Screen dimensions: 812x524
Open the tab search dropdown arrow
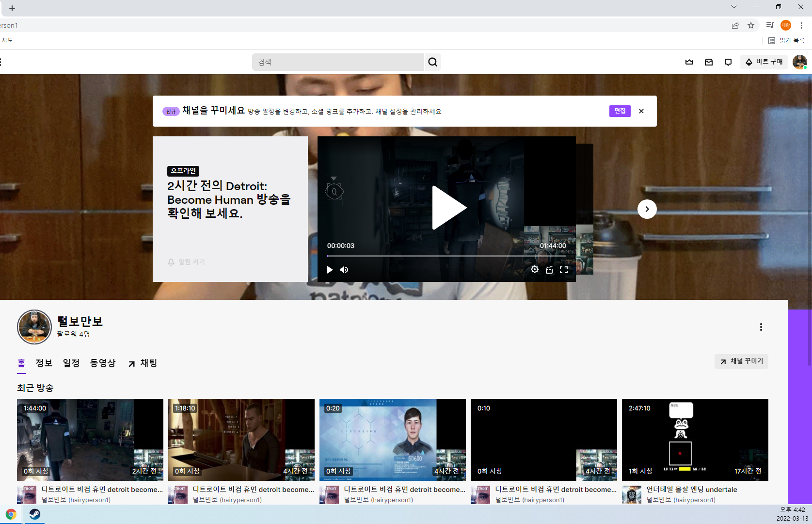(x=734, y=7)
